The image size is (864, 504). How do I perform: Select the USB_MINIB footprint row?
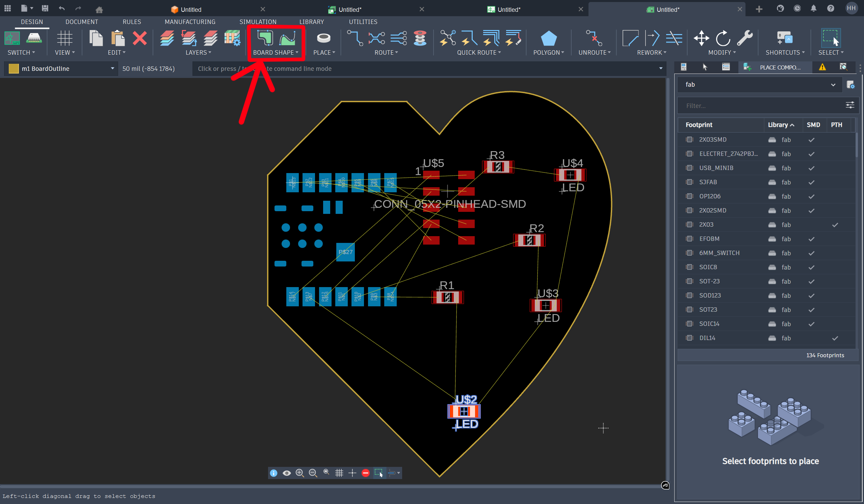[716, 168]
